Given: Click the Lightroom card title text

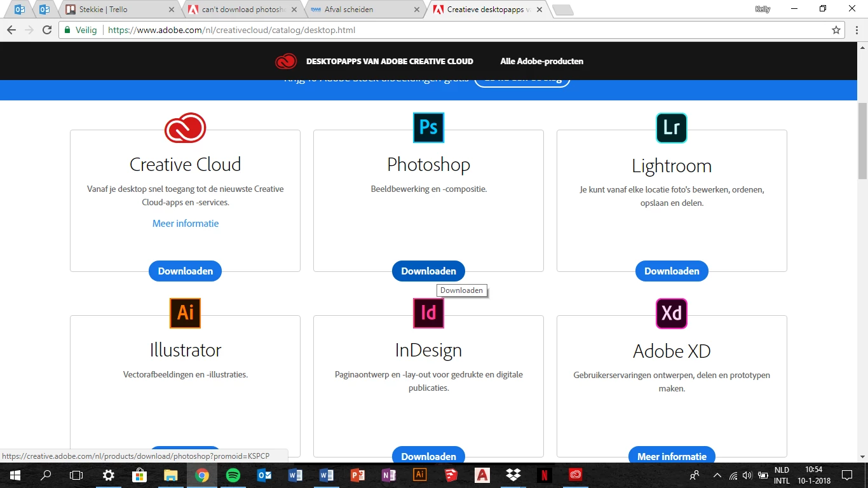Looking at the screenshot, I should pyautogui.click(x=672, y=166).
